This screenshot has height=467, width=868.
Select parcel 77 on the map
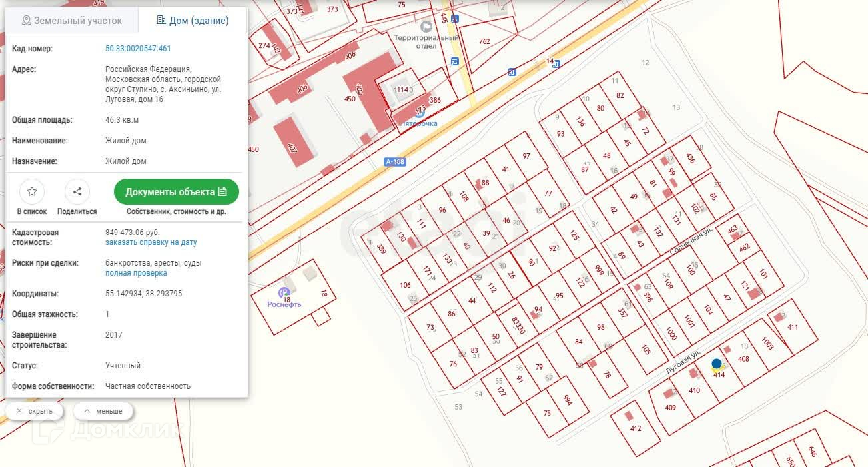pyautogui.click(x=548, y=193)
